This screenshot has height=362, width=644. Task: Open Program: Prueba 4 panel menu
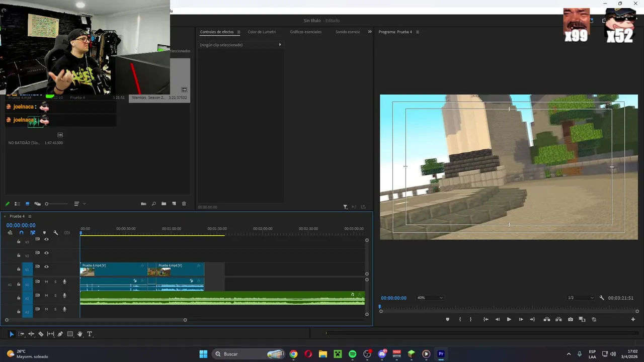[417, 32]
